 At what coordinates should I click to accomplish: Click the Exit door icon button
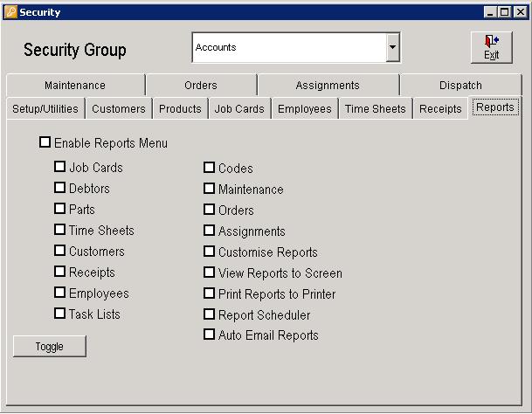(x=492, y=47)
